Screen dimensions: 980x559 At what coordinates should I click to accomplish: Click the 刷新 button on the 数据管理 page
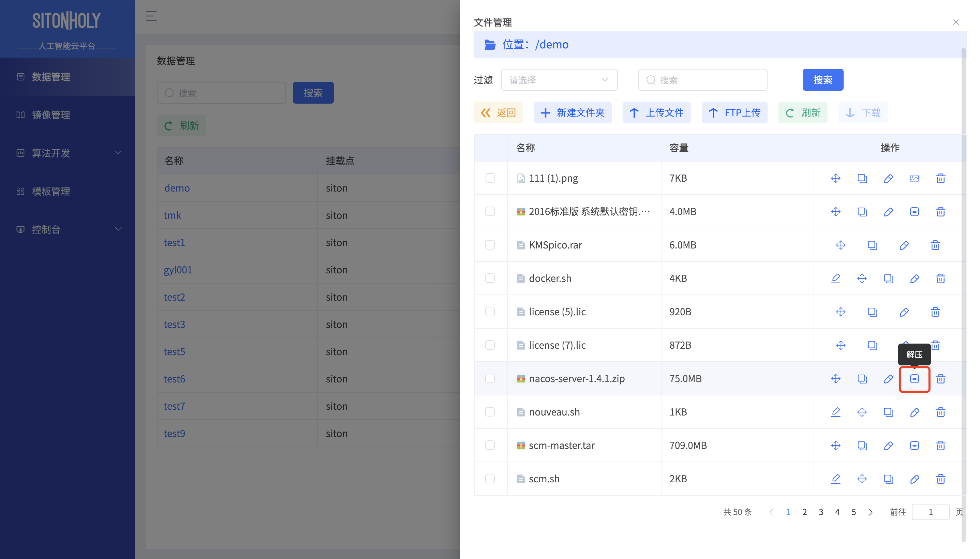tap(181, 125)
